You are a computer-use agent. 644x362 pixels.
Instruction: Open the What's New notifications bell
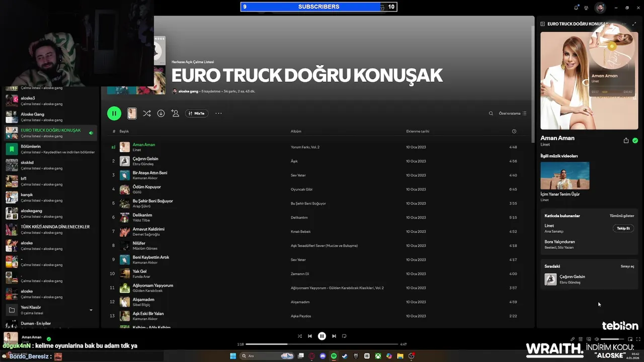click(x=576, y=8)
